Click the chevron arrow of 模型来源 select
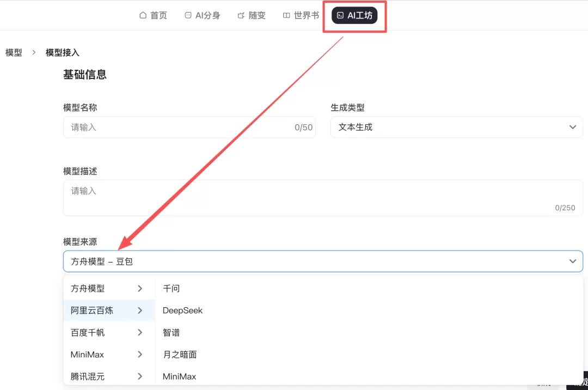 [x=573, y=261]
